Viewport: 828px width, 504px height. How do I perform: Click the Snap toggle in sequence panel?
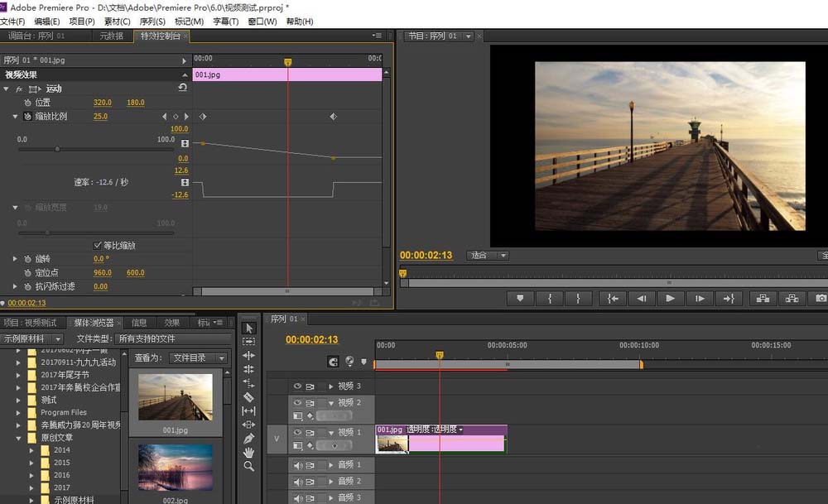pos(335,362)
